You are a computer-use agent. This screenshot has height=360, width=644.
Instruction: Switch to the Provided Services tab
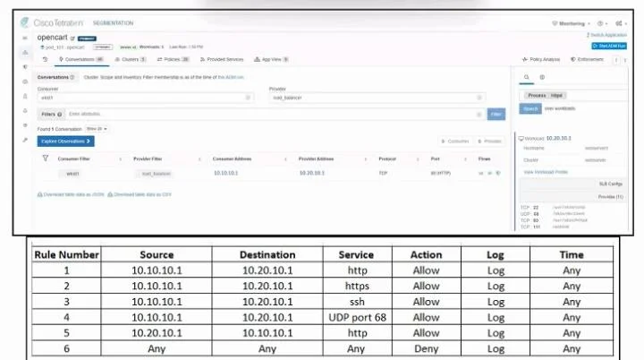pos(222,59)
